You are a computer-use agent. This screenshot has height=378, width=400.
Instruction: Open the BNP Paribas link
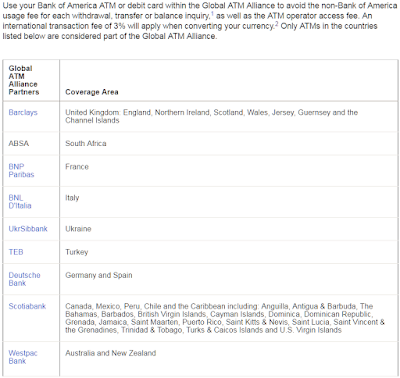click(21, 170)
